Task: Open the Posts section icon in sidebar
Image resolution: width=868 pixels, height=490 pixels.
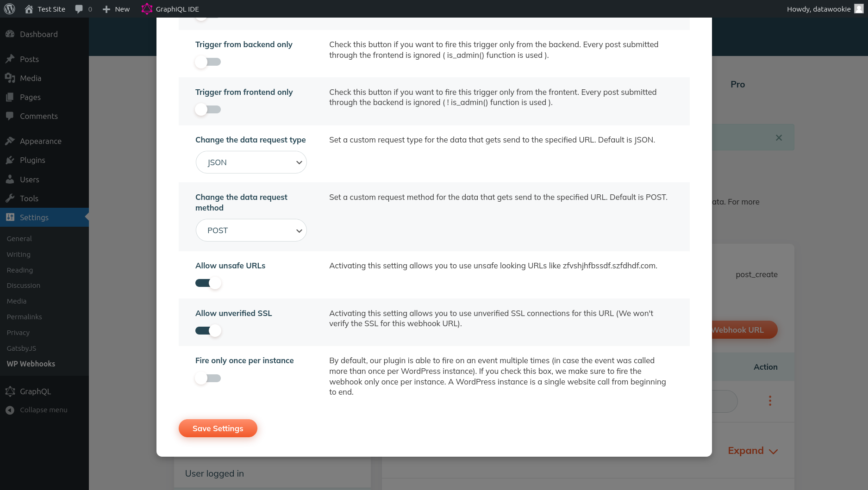Action: click(x=11, y=59)
